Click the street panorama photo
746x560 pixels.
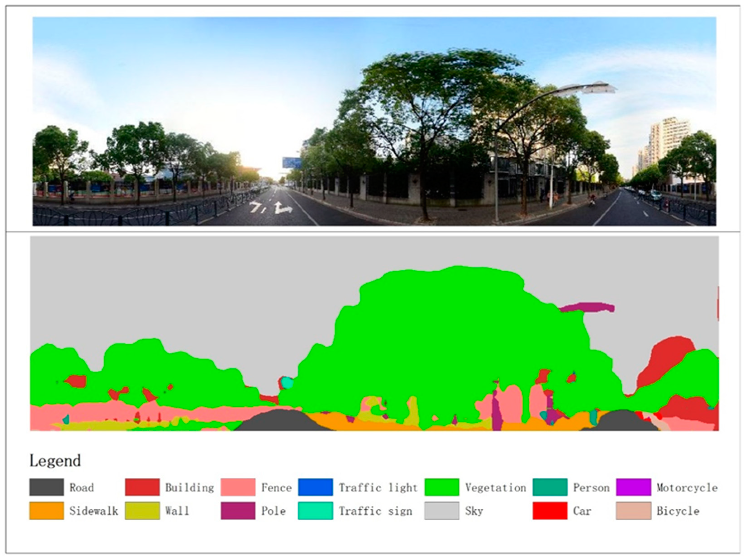pos(374,122)
